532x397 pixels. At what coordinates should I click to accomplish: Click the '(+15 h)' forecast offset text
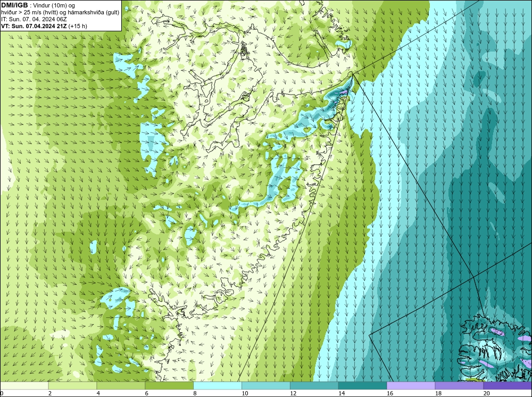tap(78, 26)
